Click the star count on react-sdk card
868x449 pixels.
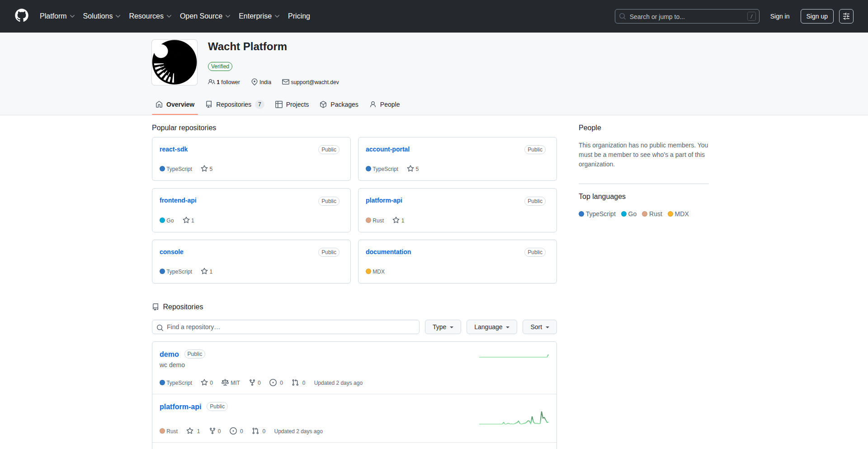pos(207,169)
